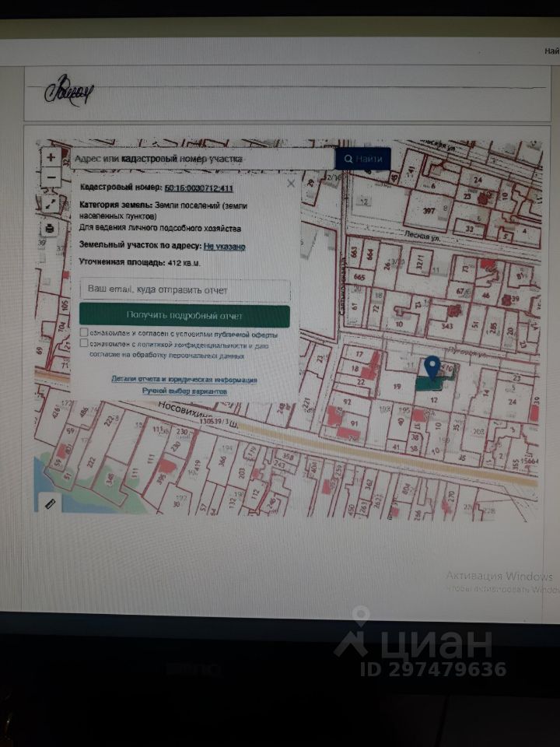Viewport: 560px width, 747px height.
Task: Select the green highlighted parcel on map
Action: pos(430,383)
